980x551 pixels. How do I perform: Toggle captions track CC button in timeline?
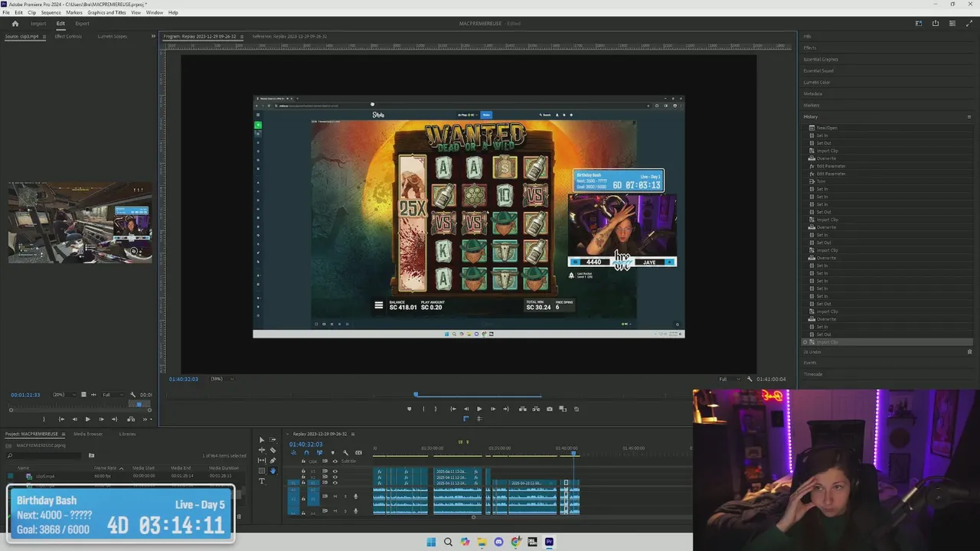tap(358, 452)
